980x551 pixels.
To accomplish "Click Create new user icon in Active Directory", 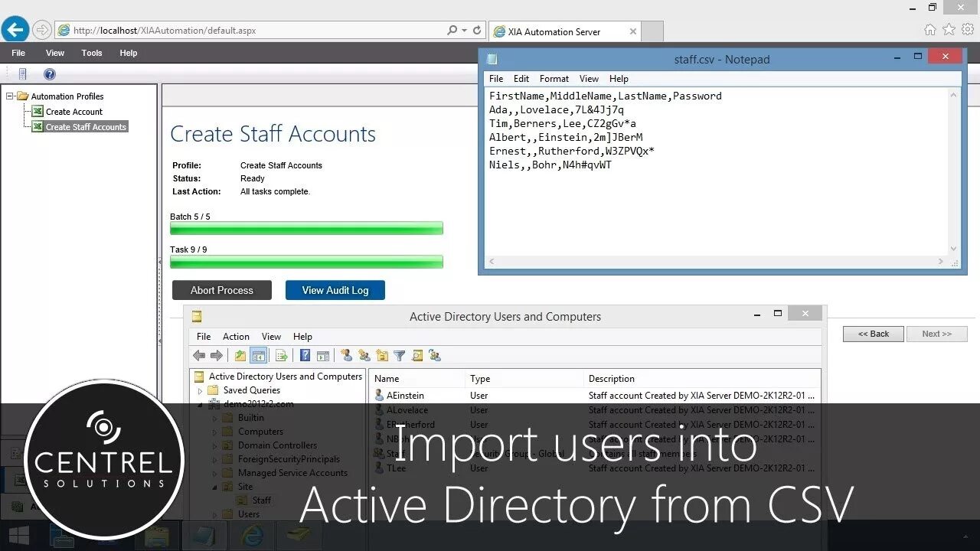I will [x=346, y=355].
